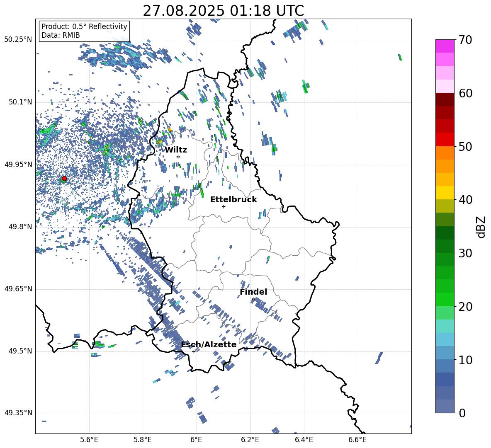The height and width of the screenshot is (448, 491).
Task: Click the cross marker below Ettelbruck label
Action: pos(224,206)
